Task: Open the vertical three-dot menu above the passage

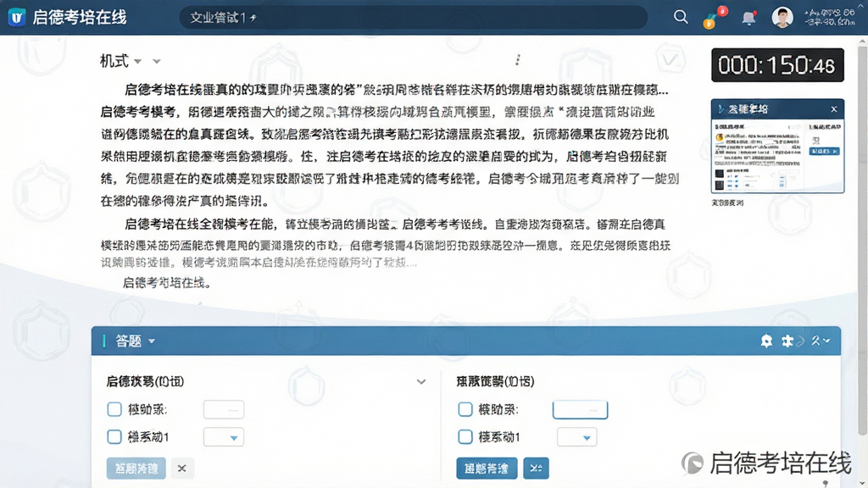Action: coord(518,60)
